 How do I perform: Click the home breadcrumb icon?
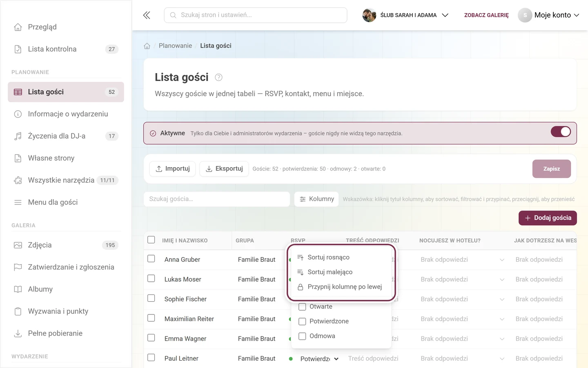pyautogui.click(x=147, y=46)
